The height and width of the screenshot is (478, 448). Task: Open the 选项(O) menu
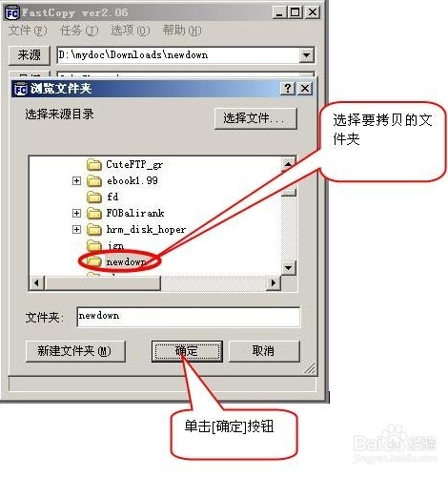click(x=131, y=31)
